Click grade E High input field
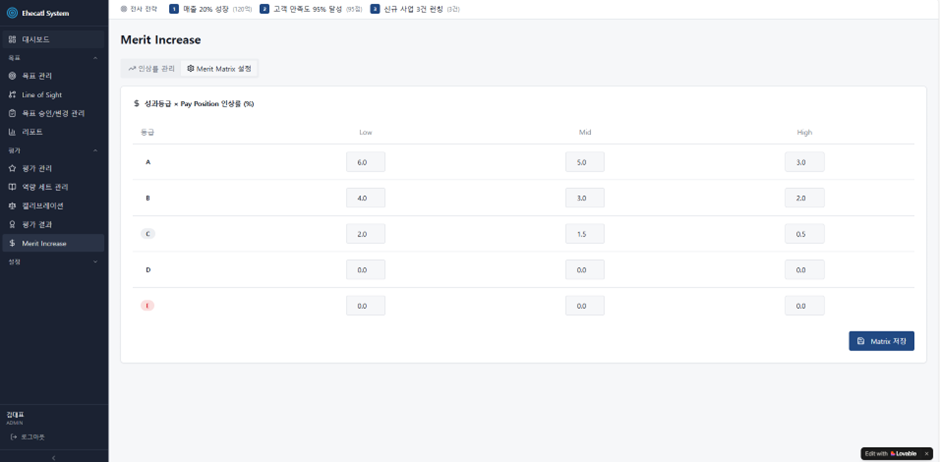The height and width of the screenshot is (462, 940). pyautogui.click(x=805, y=306)
